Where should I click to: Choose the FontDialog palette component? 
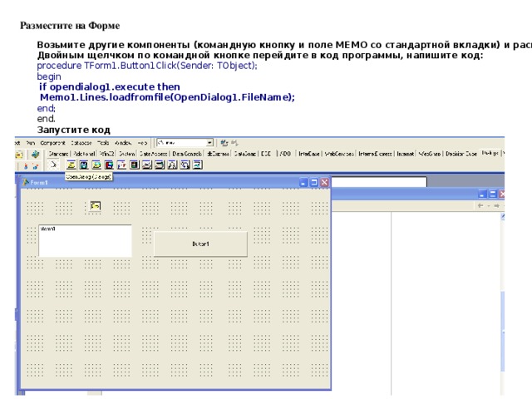click(121, 165)
